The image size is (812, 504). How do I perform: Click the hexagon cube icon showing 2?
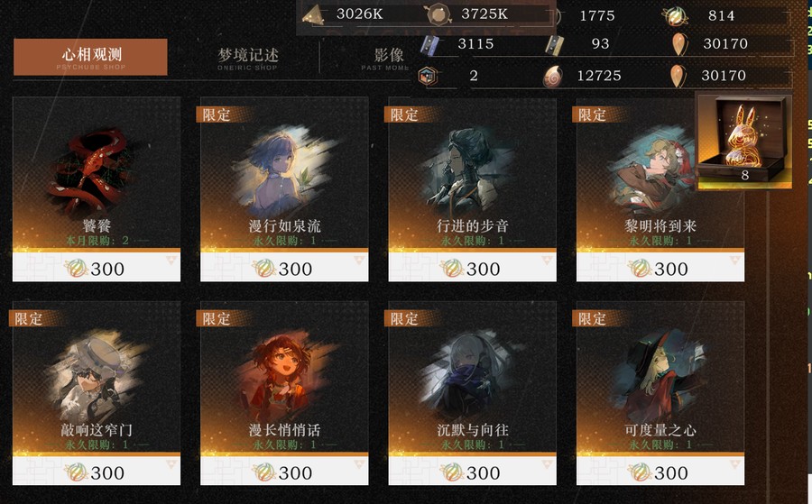pyautogui.click(x=428, y=76)
